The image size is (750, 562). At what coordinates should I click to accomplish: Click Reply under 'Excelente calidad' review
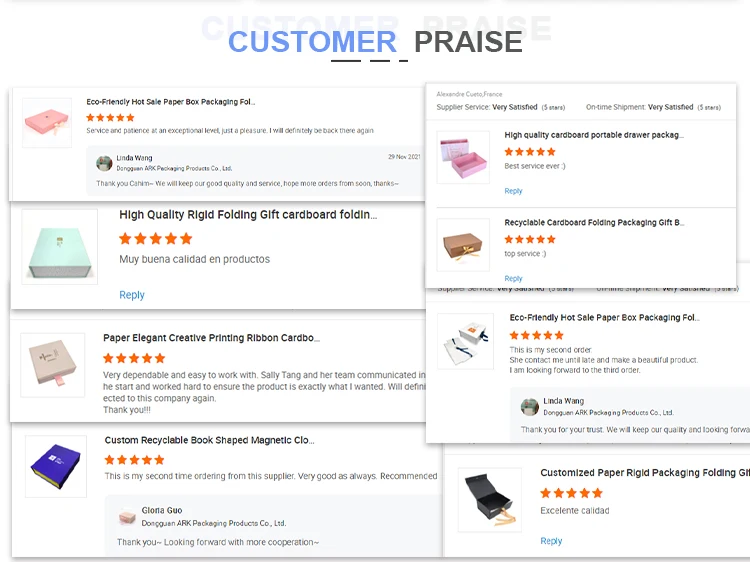[551, 541]
